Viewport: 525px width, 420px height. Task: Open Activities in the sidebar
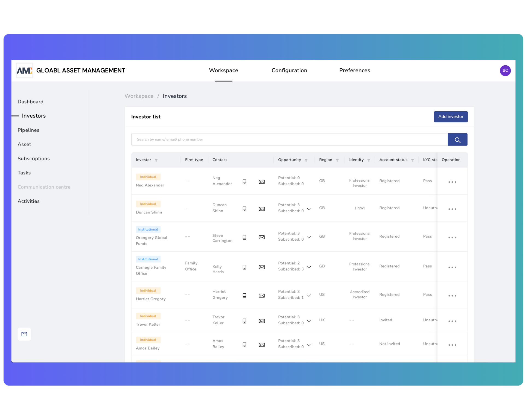coord(28,201)
